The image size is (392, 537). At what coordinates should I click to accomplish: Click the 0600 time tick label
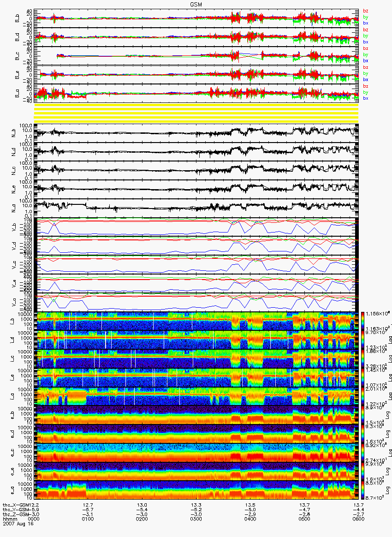(x=358, y=519)
